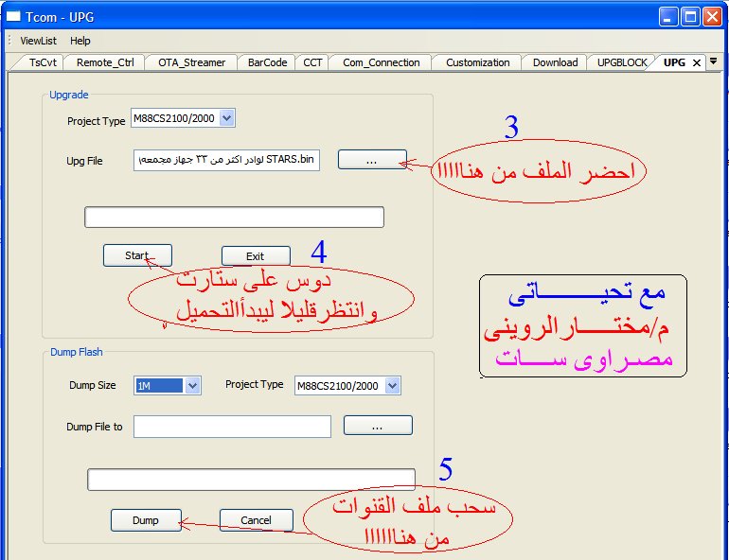Switch to the Remote_Ctrl tab

[x=105, y=62]
